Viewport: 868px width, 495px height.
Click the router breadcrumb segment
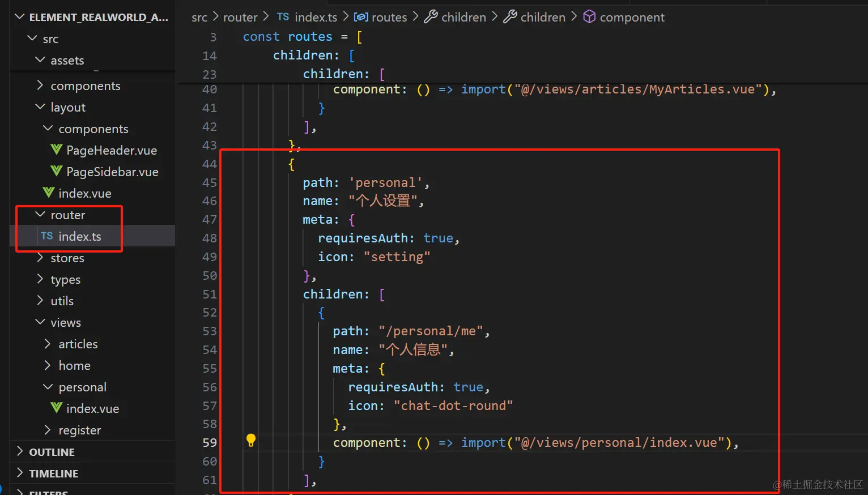(x=240, y=18)
